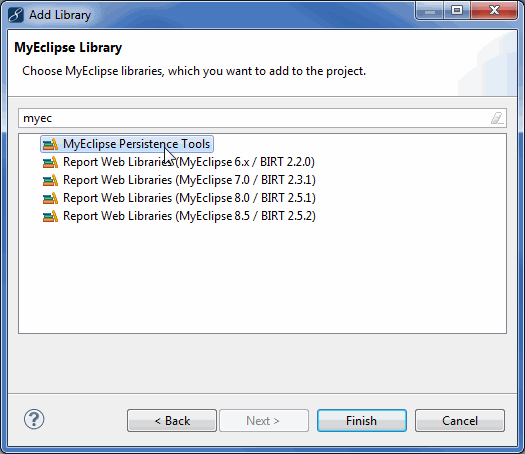Click the BIRT 2.5.1 library icon

point(50,199)
